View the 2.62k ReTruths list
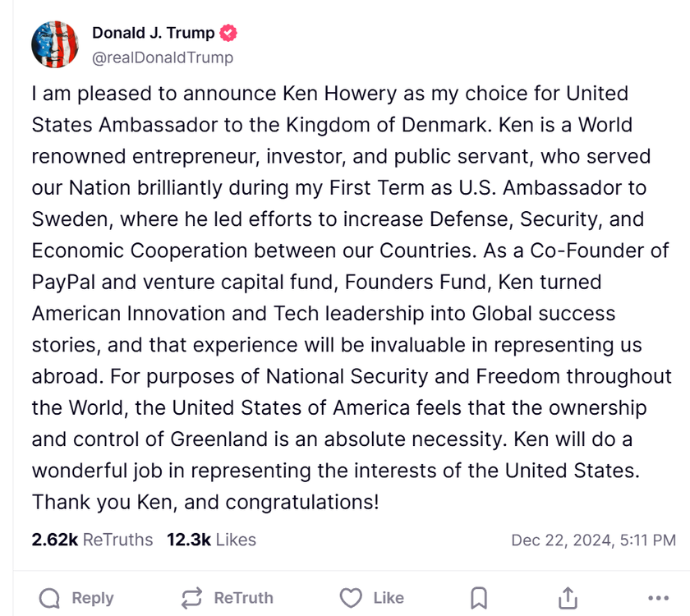 point(92,540)
